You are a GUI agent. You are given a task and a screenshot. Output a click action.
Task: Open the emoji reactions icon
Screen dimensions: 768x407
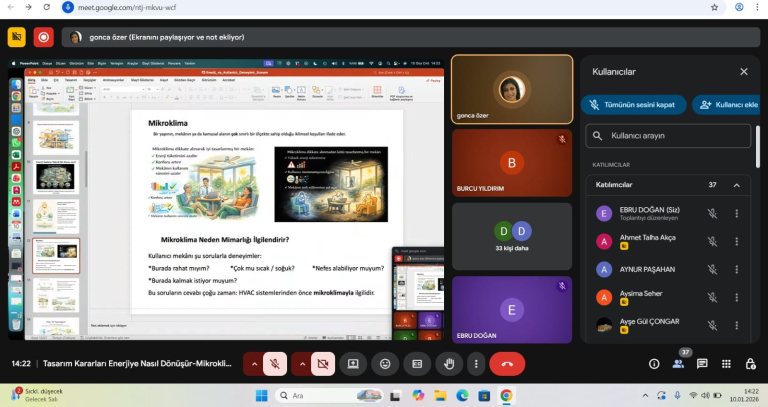click(385, 364)
